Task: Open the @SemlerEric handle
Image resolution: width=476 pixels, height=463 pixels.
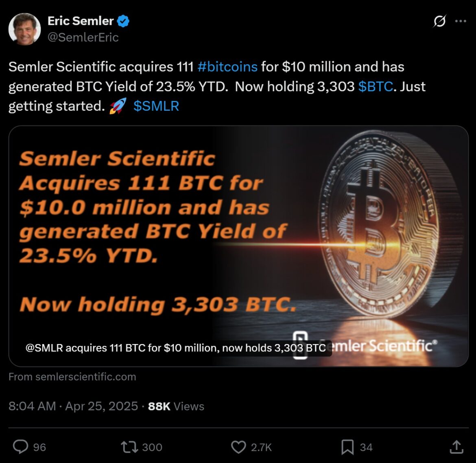Action: 83,37
